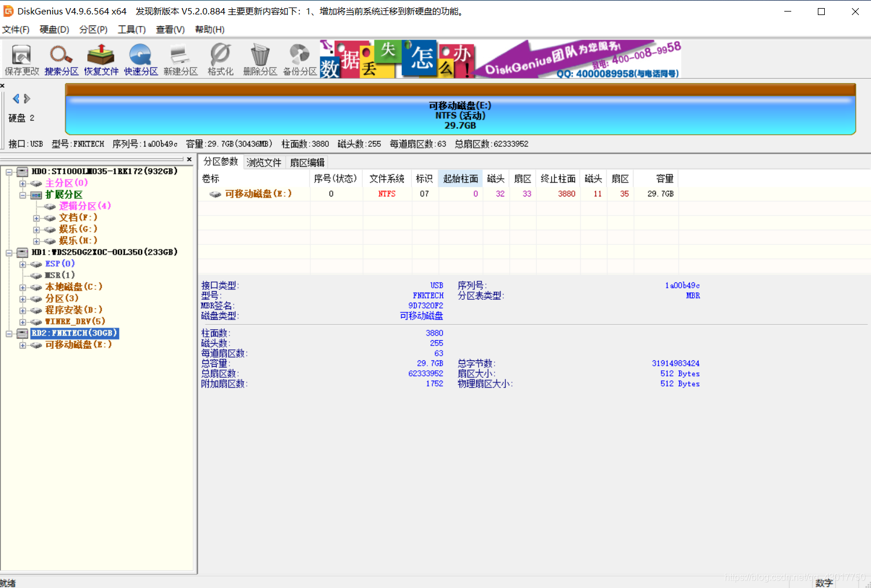Click the 29.7GB capacity cell in table
This screenshot has width=871, height=588.
661,194
